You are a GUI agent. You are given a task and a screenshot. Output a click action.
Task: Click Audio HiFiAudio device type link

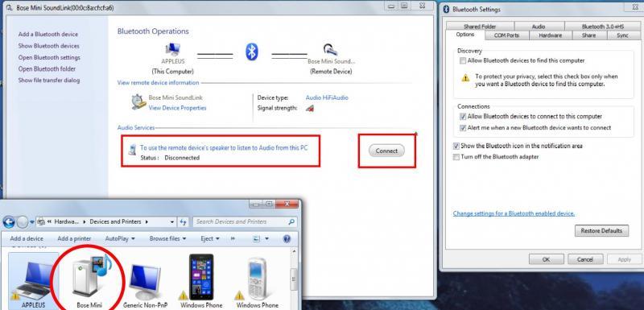tap(327, 97)
